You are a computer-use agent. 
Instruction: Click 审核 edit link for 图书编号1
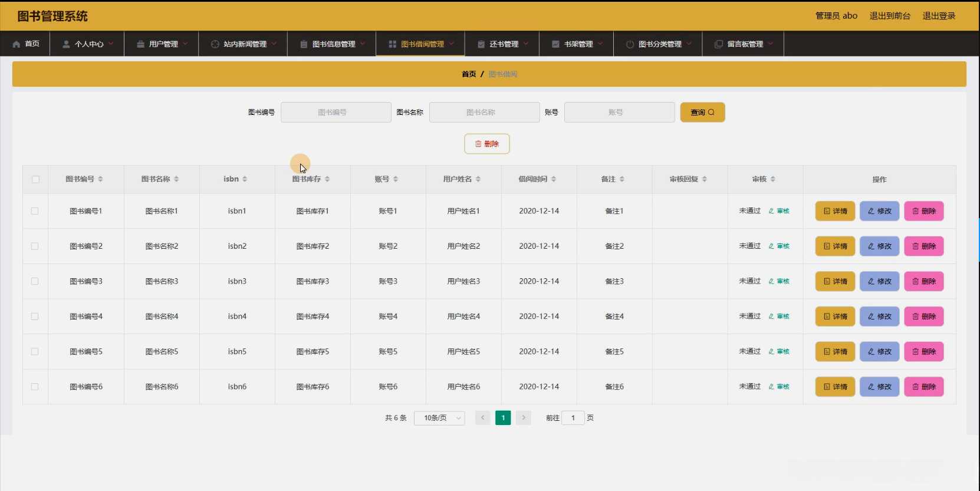779,211
